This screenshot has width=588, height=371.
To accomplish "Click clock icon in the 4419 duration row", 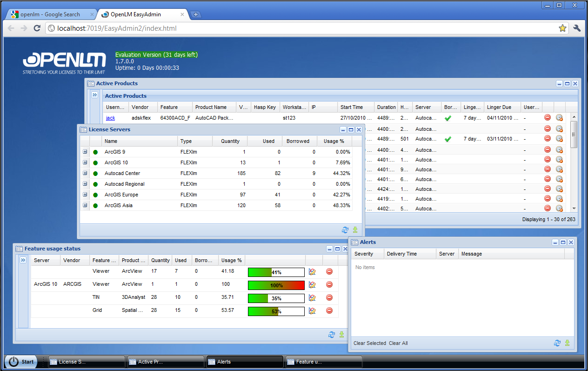I will click(x=559, y=199).
